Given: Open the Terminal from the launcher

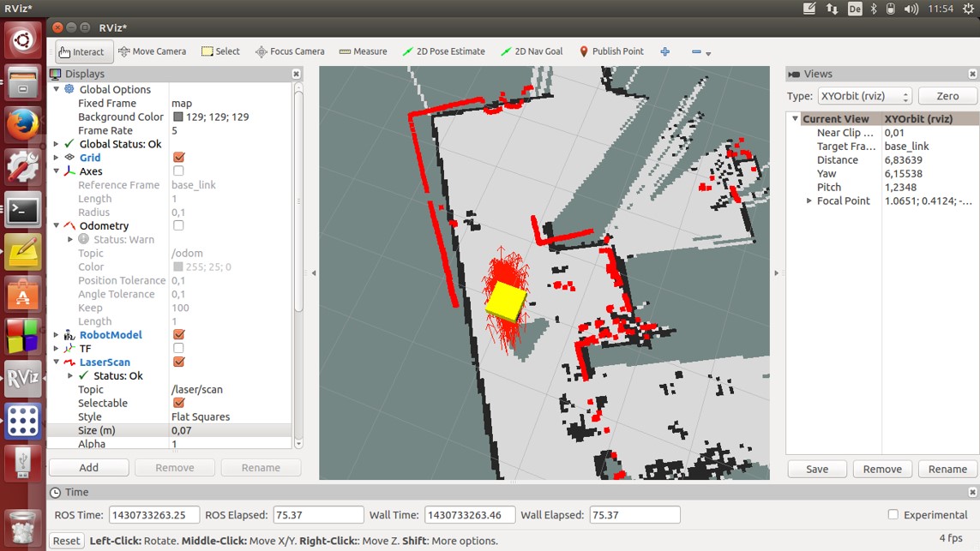Looking at the screenshot, I should click(x=22, y=209).
